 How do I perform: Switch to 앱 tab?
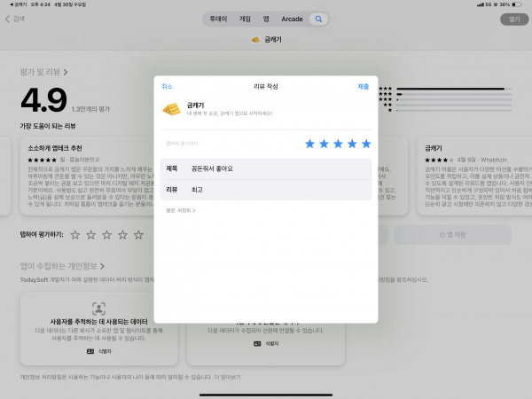pos(266,19)
